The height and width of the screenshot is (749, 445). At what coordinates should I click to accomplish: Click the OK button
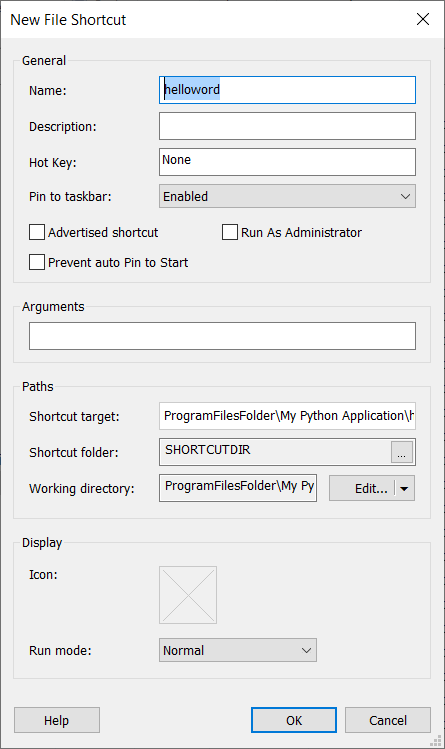tap(294, 720)
